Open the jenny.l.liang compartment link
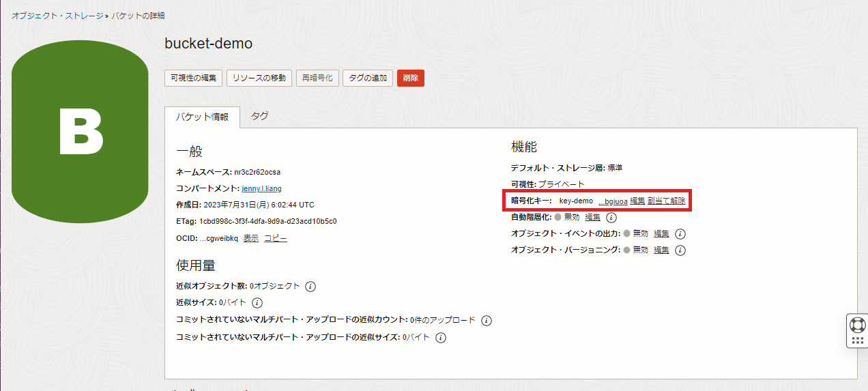 (x=261, y=188)
